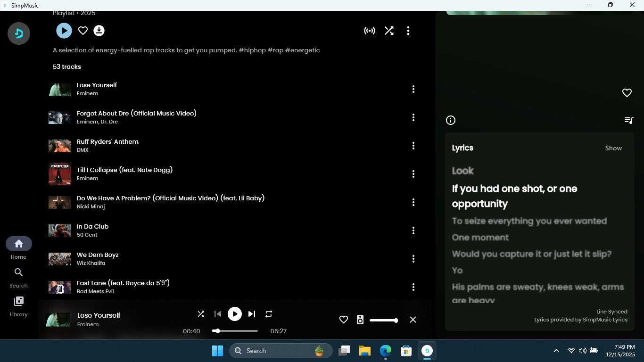Play the playlist with the blue button
This screenshot has width=644, height=362.
64,31
